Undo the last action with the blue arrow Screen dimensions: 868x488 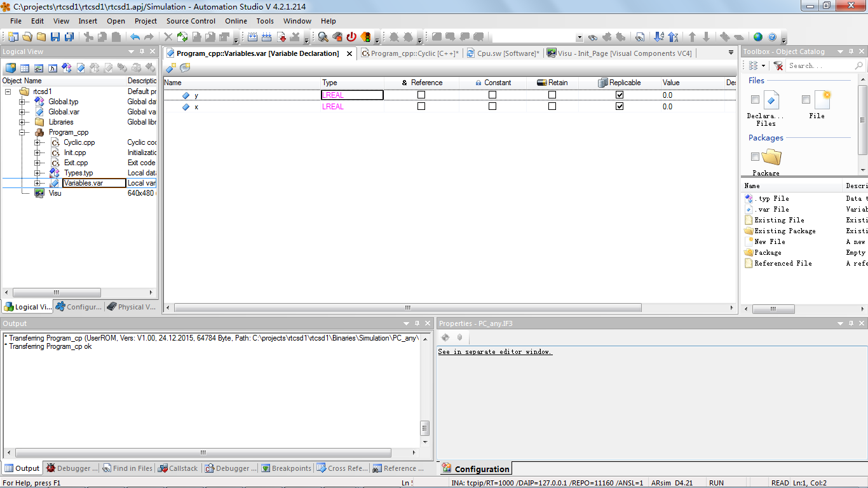point(135,37)
